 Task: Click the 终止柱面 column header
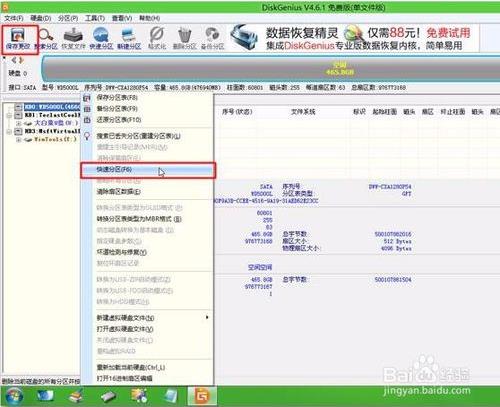pos(453,112)
